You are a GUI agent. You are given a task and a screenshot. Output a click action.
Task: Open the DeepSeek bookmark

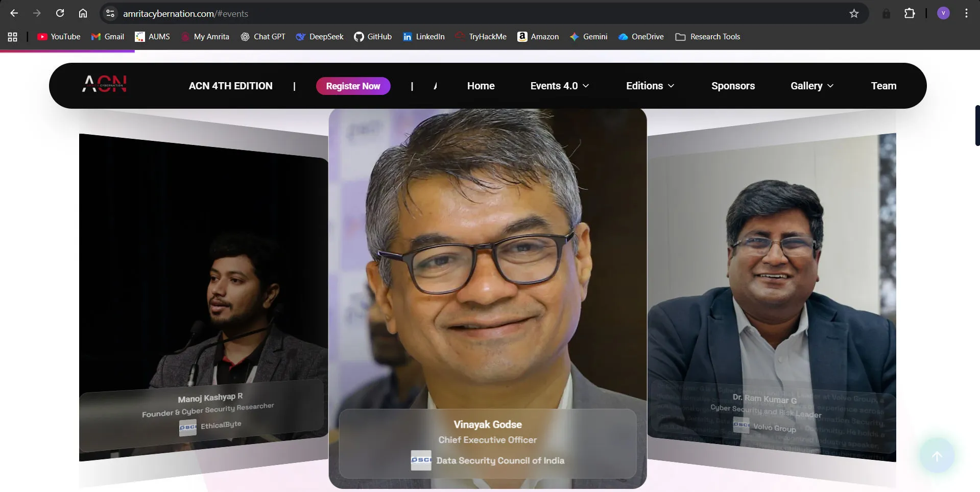pos(320,37)
